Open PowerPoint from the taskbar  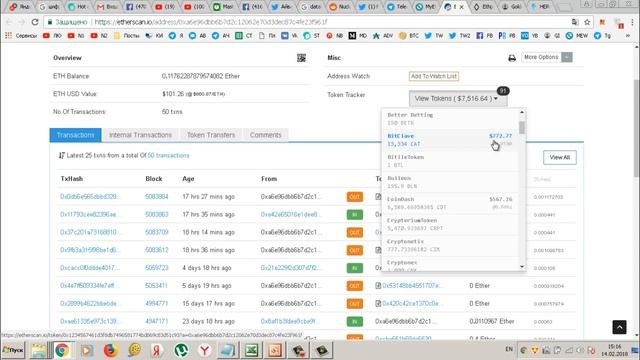[275, 350]
